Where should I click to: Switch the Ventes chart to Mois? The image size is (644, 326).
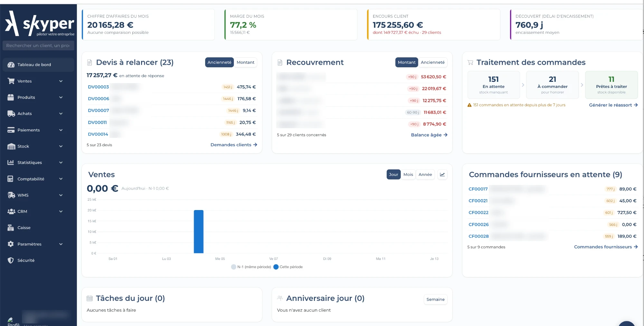(x=408, y=175)
